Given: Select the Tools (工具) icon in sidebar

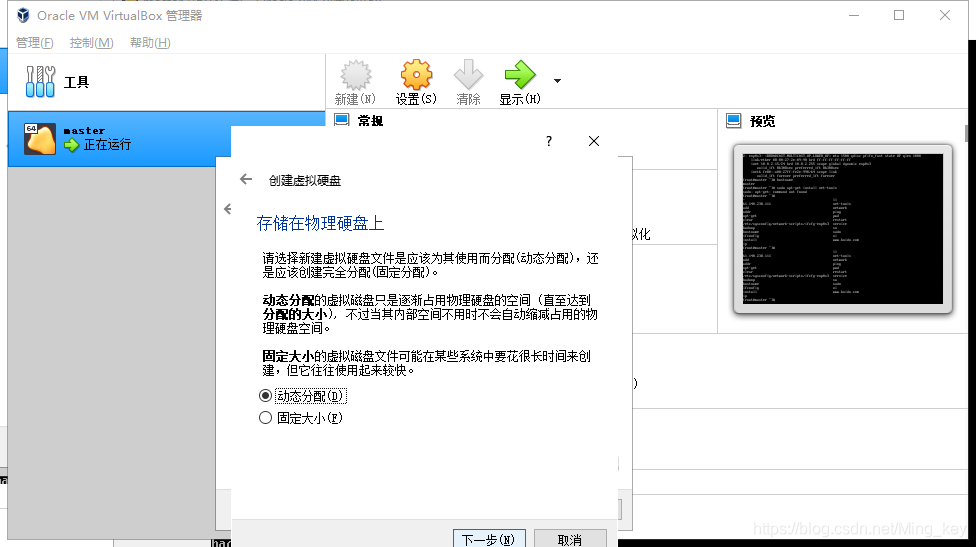Looking at the screenshot, I should (x=40, y=82).
